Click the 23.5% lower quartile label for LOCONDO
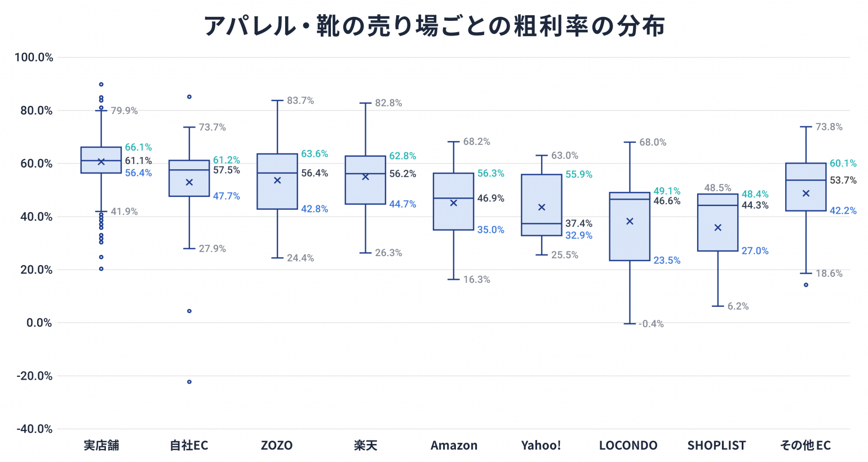 click(x=667, y=261)
